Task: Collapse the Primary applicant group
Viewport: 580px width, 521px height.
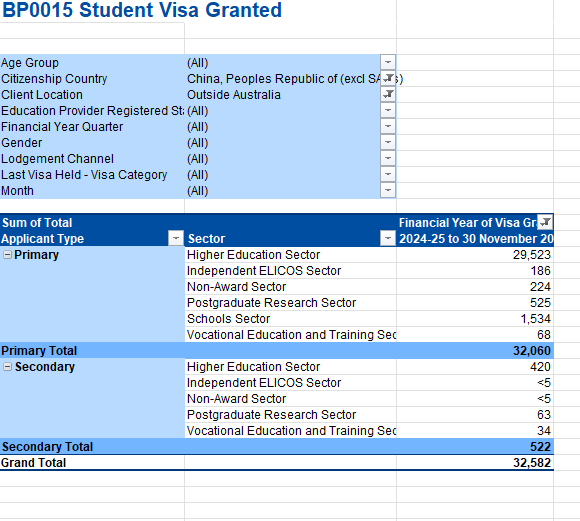Action: click(x=7, y=255)
